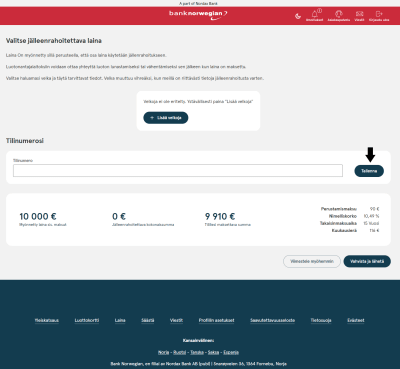Image resolution: width=400 pixels, height=369 pixels.
Task: Select Saksa country link
Action: [213, 352]
